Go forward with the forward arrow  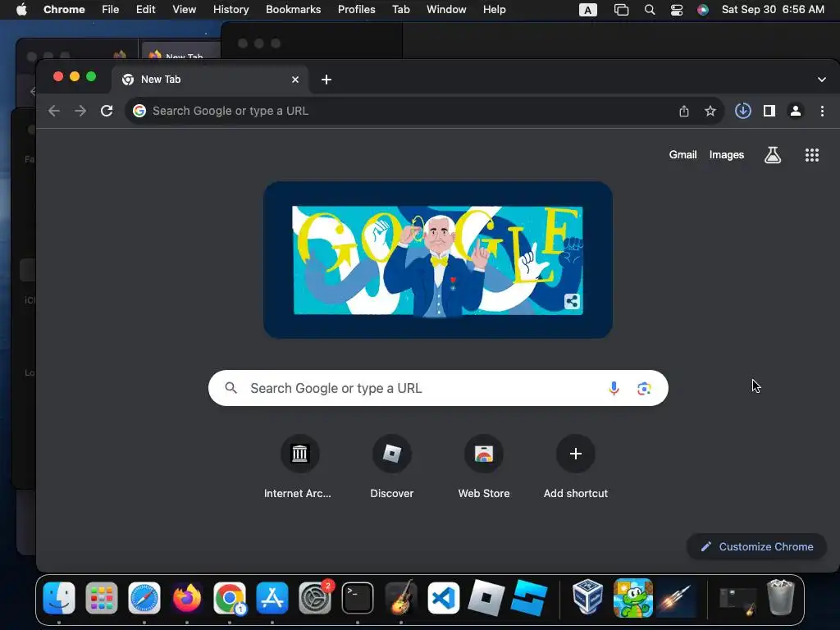pos(80,111)
